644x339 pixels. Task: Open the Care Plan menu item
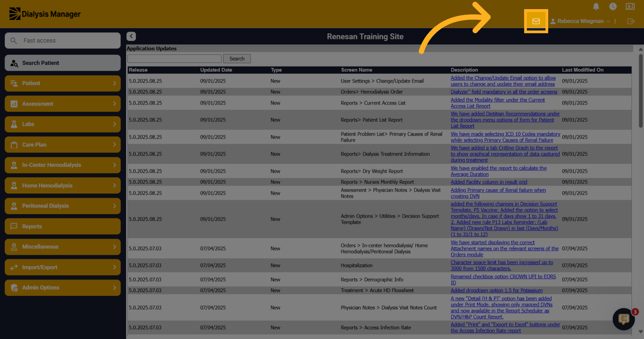63,145
